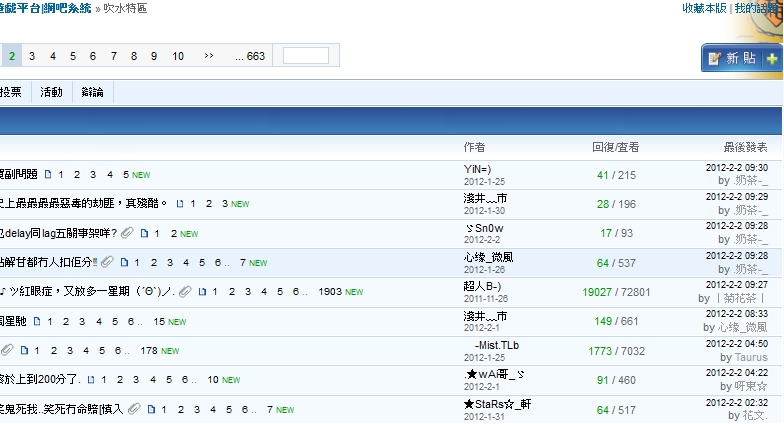The height and width of the screenshot is (424, 784).
Task: Focus the page number input box
Action: click(306, 56)
